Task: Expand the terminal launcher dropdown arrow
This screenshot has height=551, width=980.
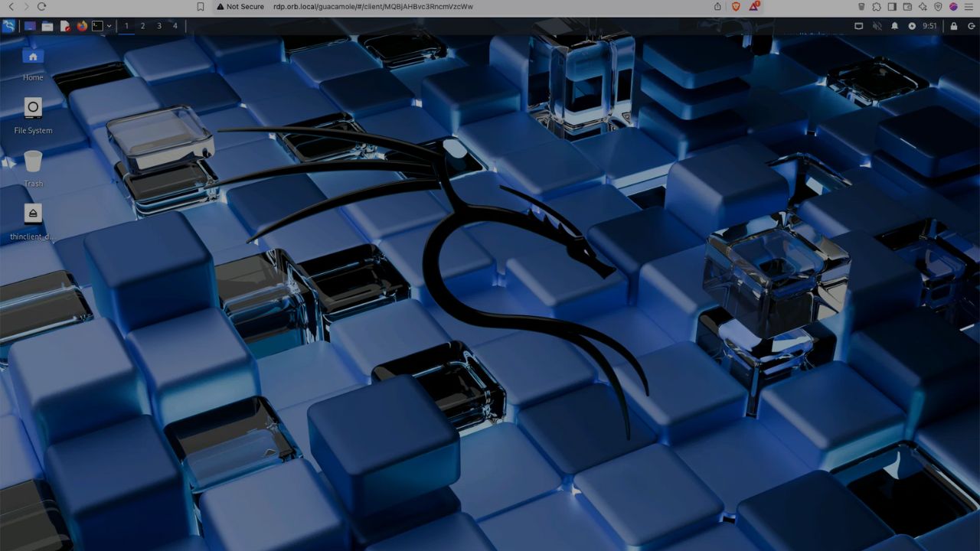Action: [109, 26]
